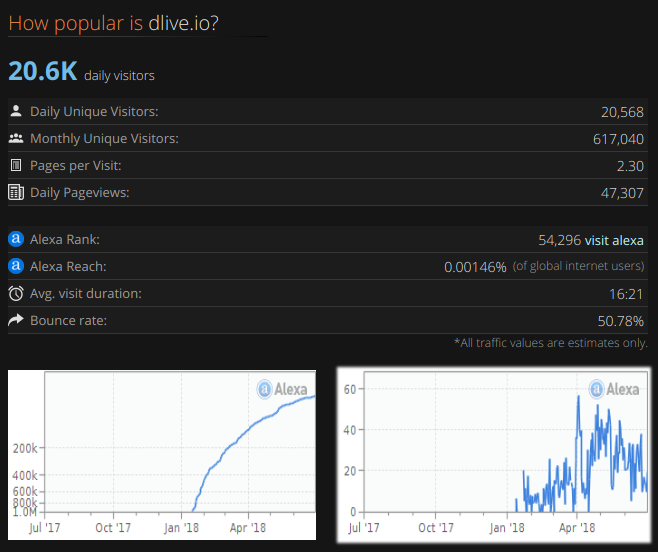Open the Alexa rank history chart
Image resolution: width=658 pixels, height=552 pixels.
pos(162,455)
